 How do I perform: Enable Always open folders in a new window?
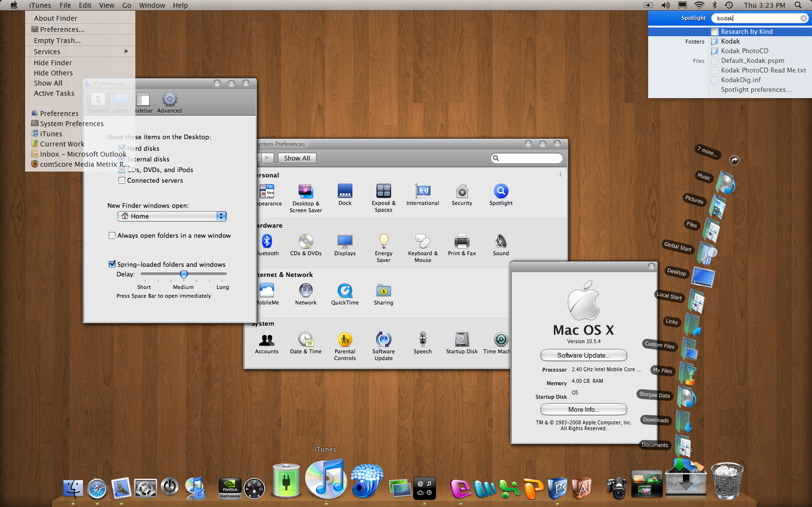click(112, 235)
